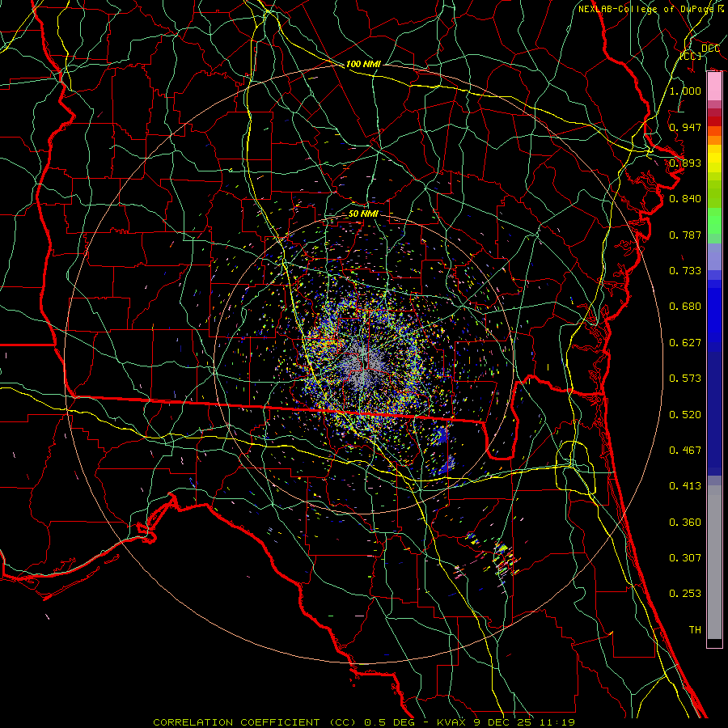Click the 100 NMI range ring label
Viewport: 728px width, 728px height.
363,64
